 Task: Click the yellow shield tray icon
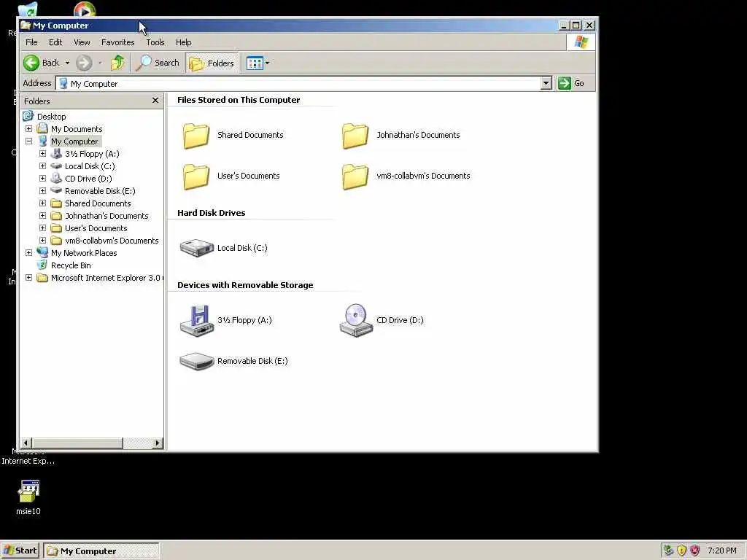click(682, 551)
